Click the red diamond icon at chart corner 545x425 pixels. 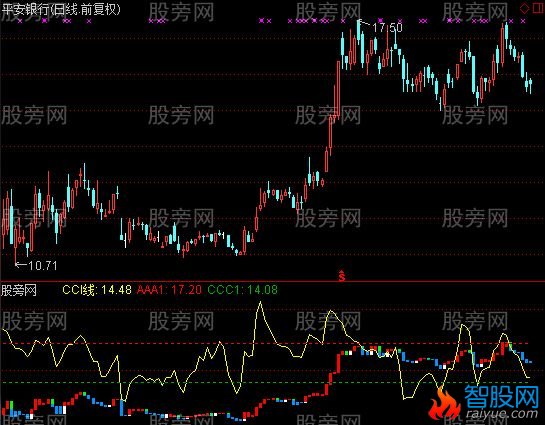(x=524, y=8)
